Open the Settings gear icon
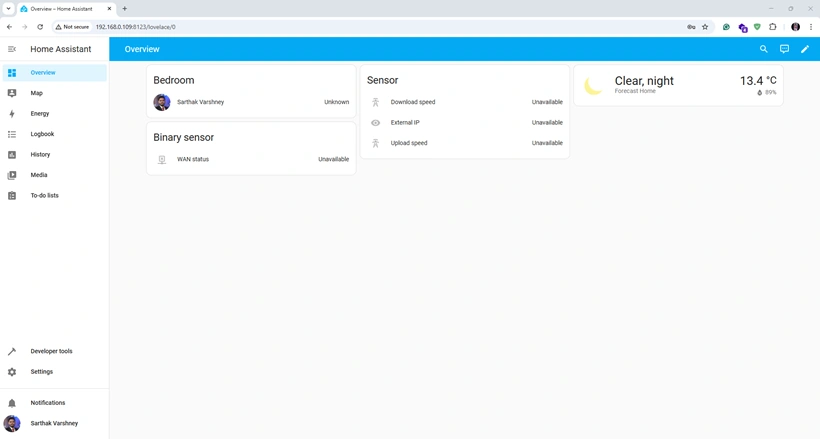This screenshot has height=439, width=820. [x=12, y=372]
